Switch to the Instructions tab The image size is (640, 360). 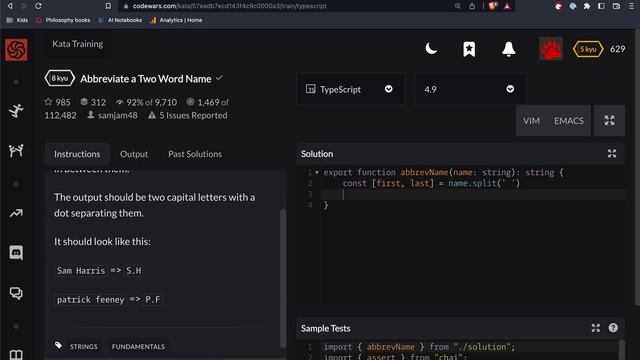77,154
